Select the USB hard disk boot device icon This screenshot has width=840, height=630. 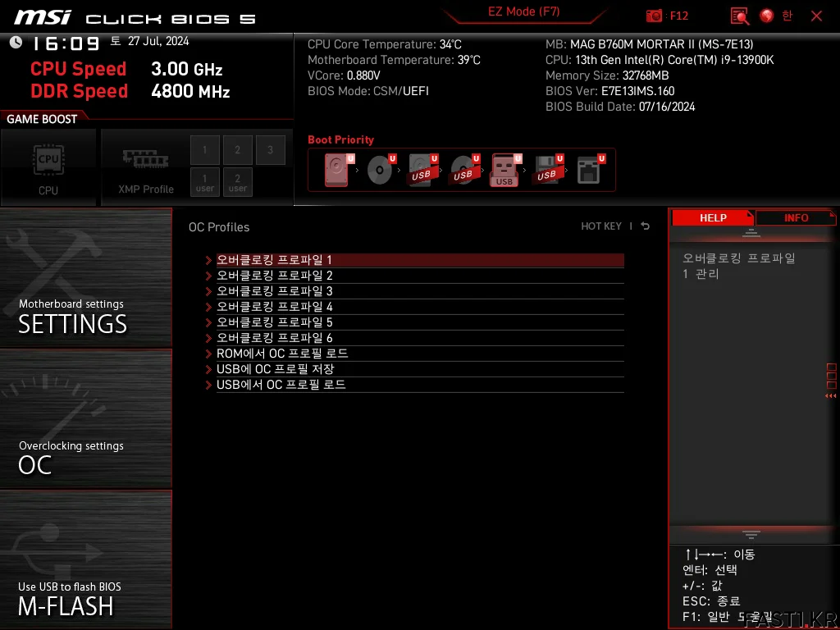[x=422, y=170]
